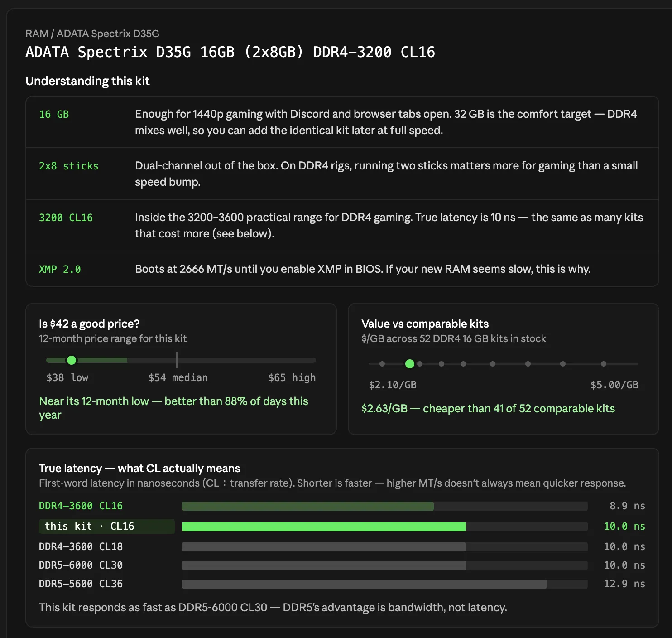The image size is (672, 638).
Task: Select the '2x8 sticks' spec label
Action: pyautogui.click(x=69, y=166)
